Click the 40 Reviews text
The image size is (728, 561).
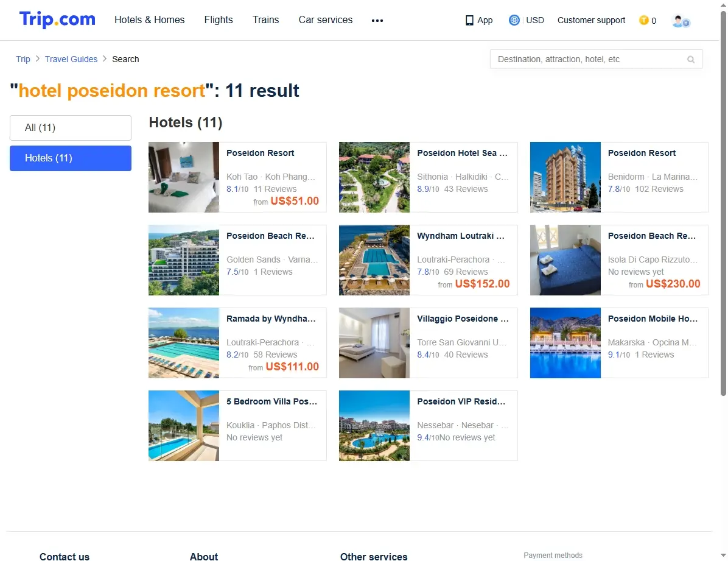[466, 354]
